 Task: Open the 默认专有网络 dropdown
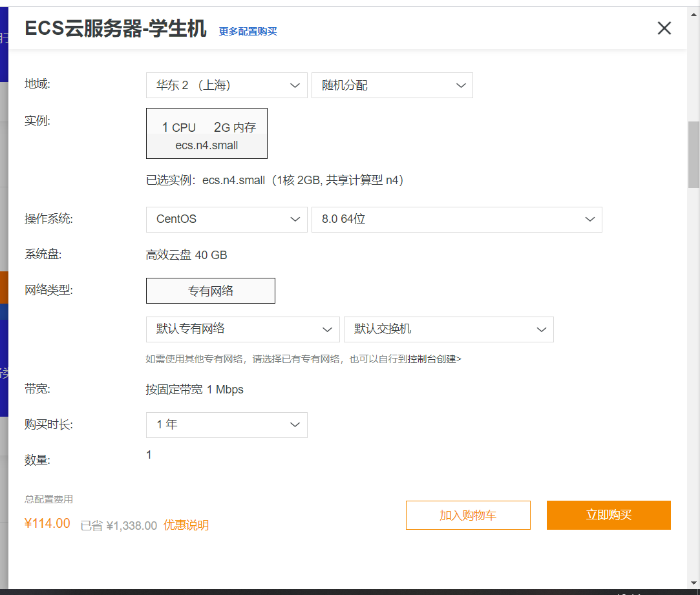coord(243,329)
